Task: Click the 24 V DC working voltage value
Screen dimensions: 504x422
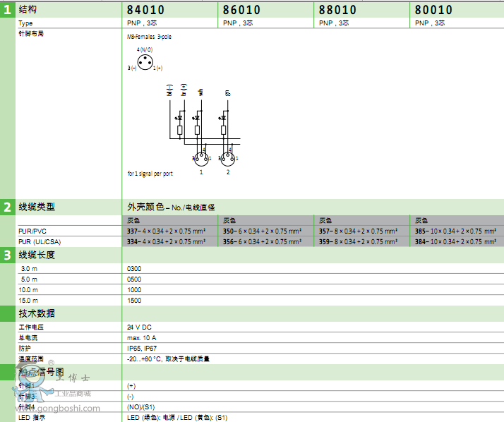Action: click(139, 327)
